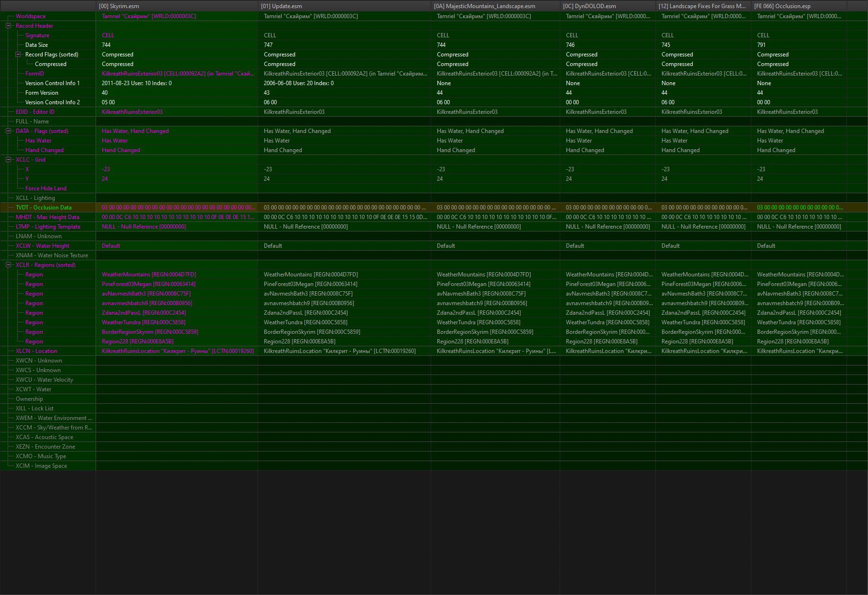Viewport: 868px width, 595px height.
Task: Collapse the DATA - Flags (sorted) node
Action: tap(8, 131)
